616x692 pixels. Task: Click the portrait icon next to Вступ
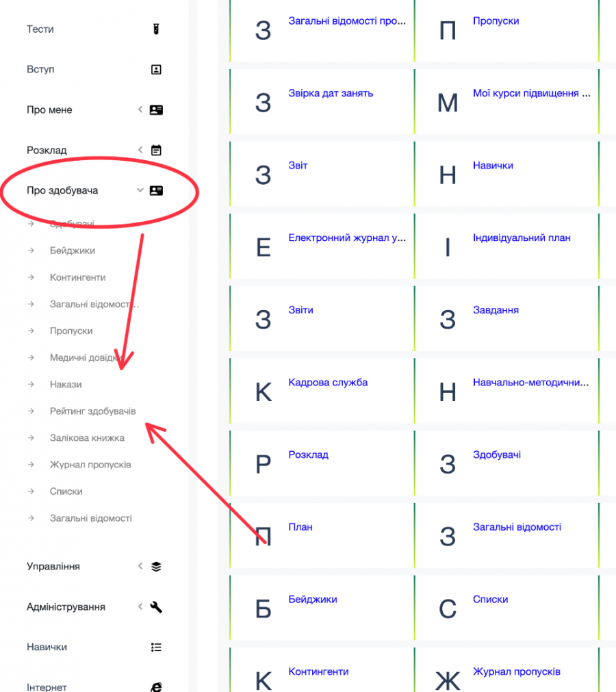click(156, 69)
